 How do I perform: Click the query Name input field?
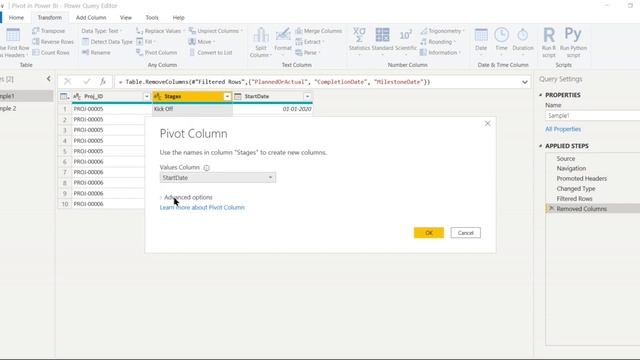[x=592, y=116]
